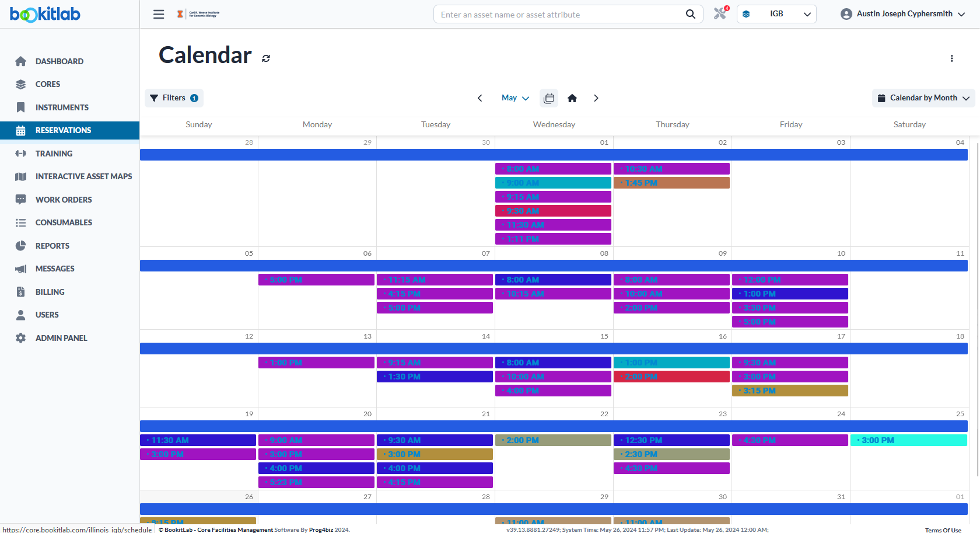Open the 12:00 PM event on May 10
Viewport: 980px width, 533px height.
[790, 280]
